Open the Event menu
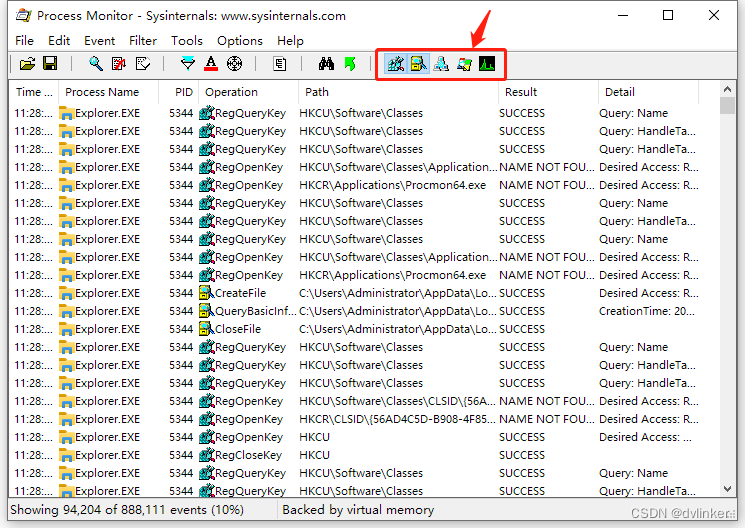This screenshot has height=528, width=745. pos(99,41)
